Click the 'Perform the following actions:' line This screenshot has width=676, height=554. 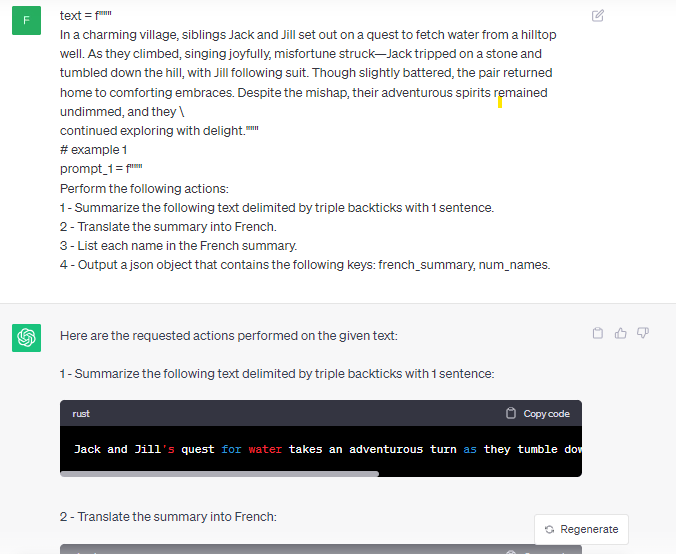(144, 189)
